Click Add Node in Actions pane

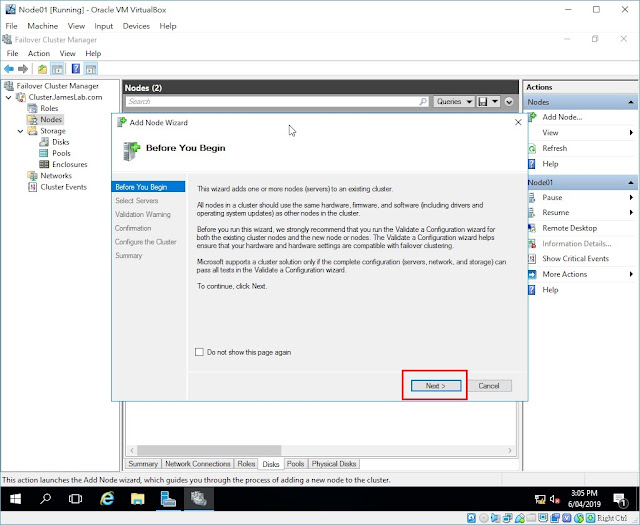562,117
